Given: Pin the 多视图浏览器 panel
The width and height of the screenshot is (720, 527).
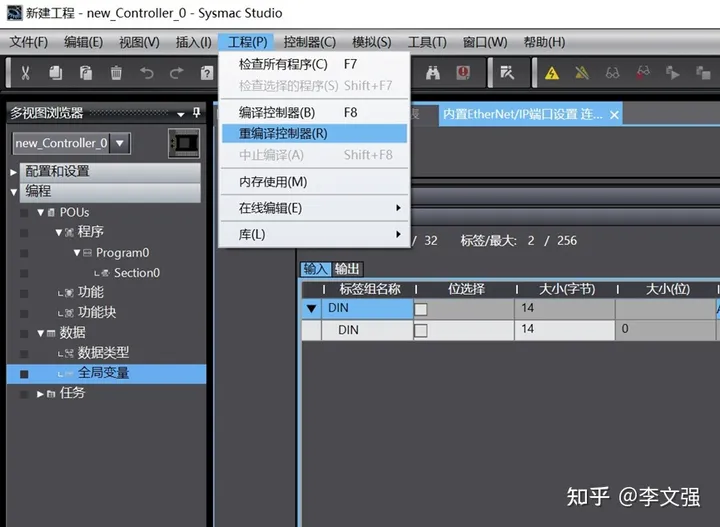Looking at the screenshot, I should click(x=197, y=112).
